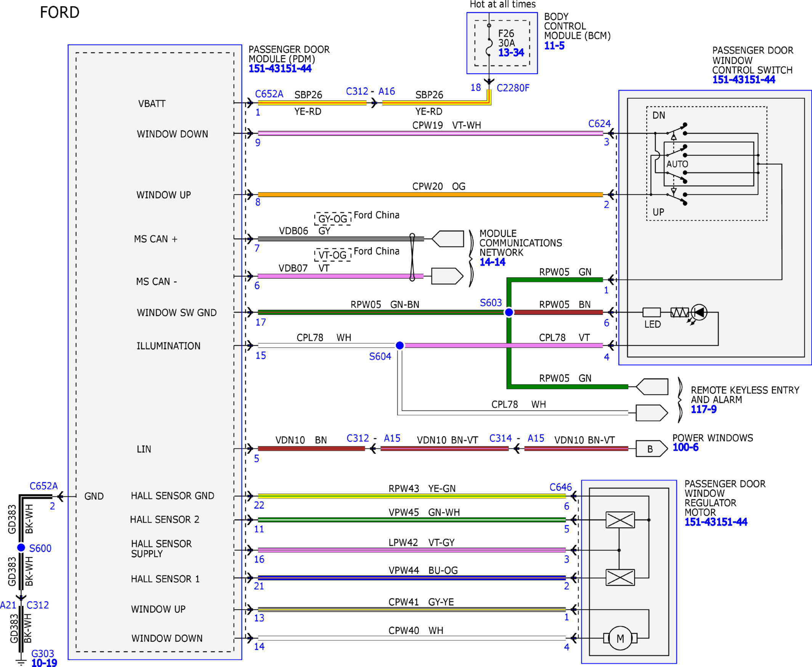Click the GY-OG Ford China dashed box

[333, 219]
